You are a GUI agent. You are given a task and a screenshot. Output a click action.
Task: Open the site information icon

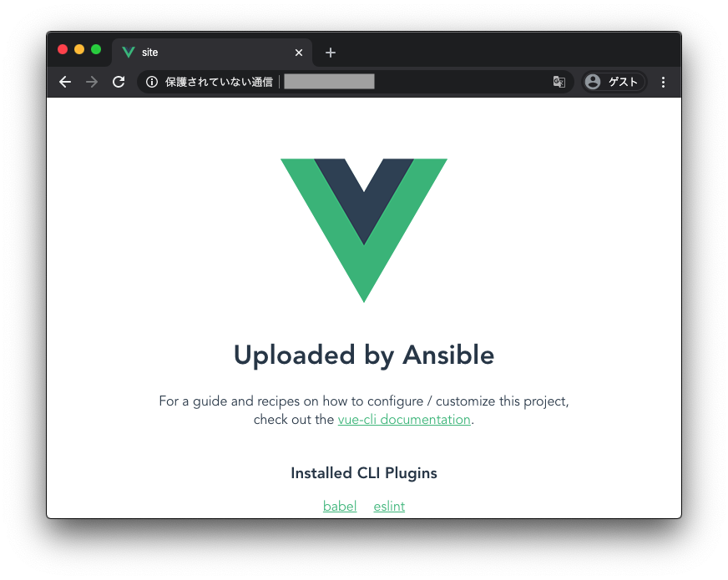tap(152, 82)
